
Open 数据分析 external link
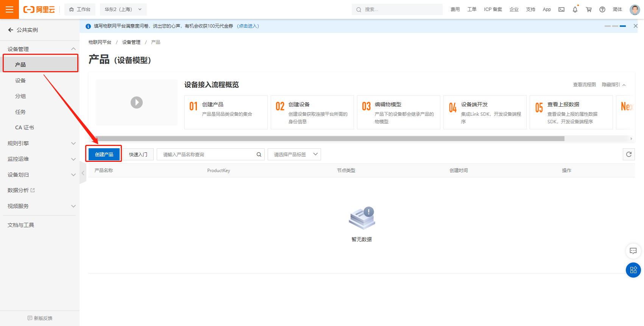[21, 190]
